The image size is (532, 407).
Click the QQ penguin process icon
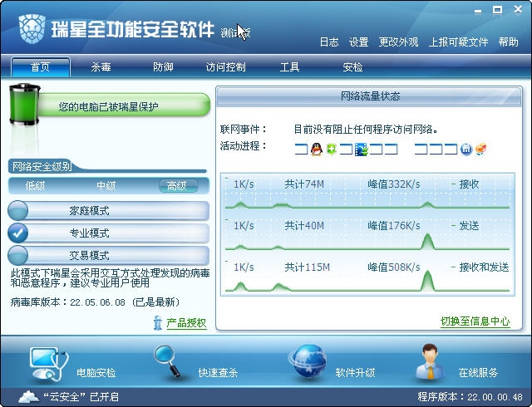[x=316, y=150]
